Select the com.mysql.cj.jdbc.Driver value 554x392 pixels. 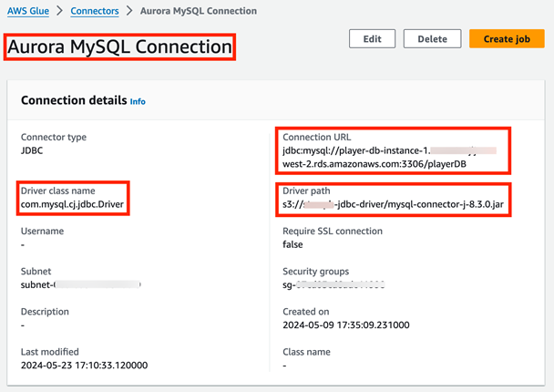[72, 204]
